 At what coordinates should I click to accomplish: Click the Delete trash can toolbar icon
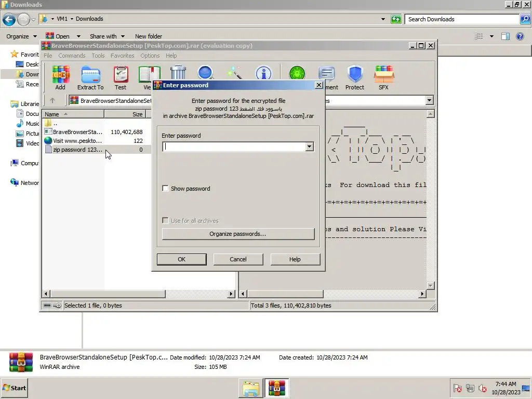[178, 73]
